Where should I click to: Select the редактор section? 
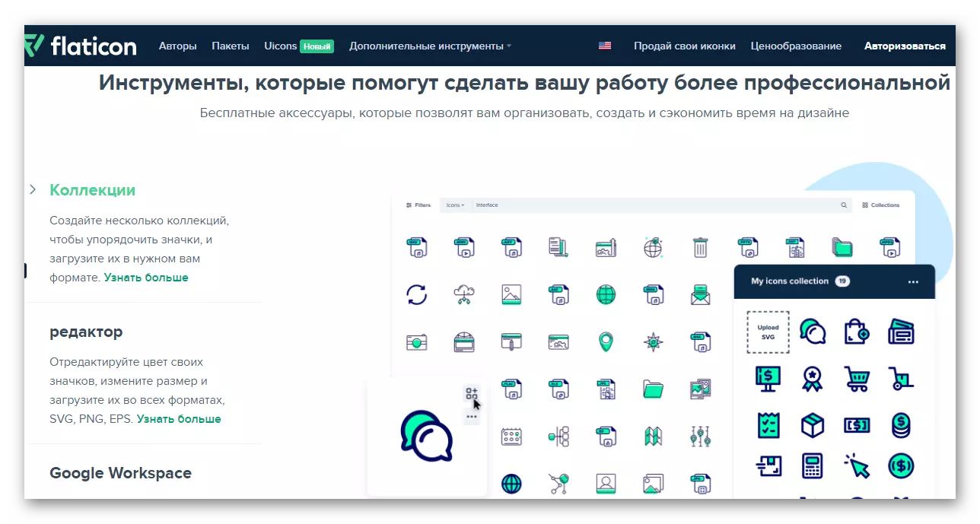click(x=86, y=332)
